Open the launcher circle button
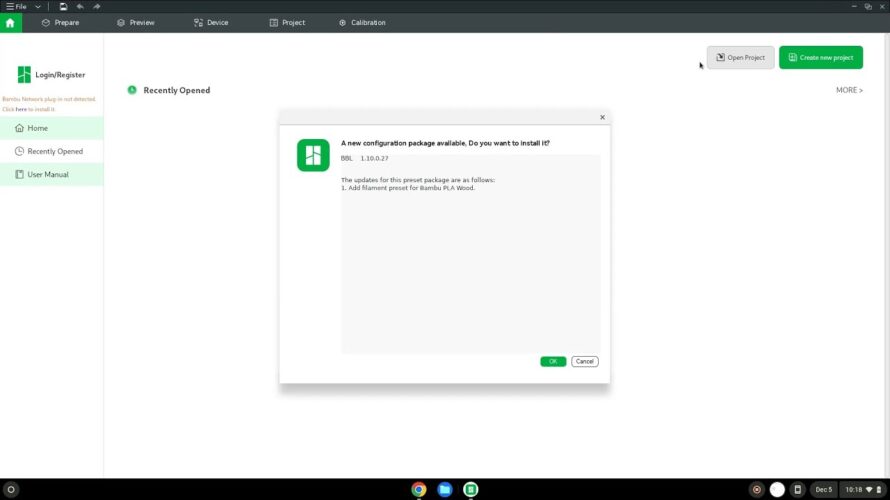This screenshot has height=500, width=890. point(11,489)
